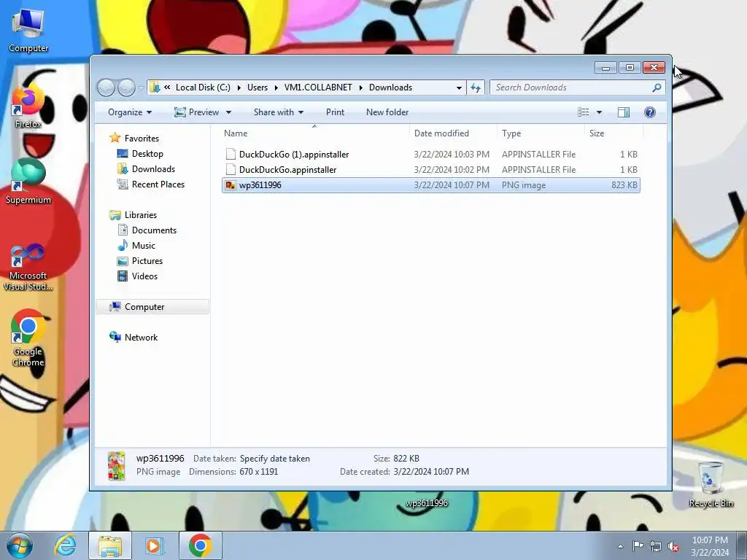Click Downloads in the address breadcrumb
Image resolution: width=747 pixels, height=560 pixels.
click(391, 87)
